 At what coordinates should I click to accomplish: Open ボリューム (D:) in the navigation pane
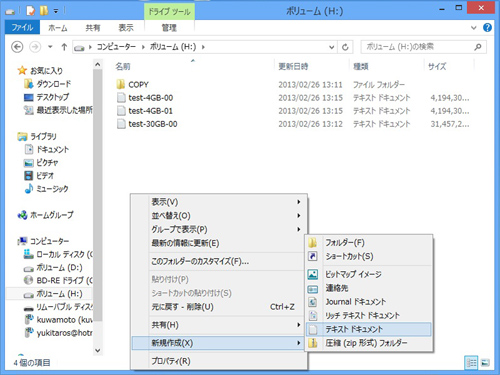click(59, 268)
